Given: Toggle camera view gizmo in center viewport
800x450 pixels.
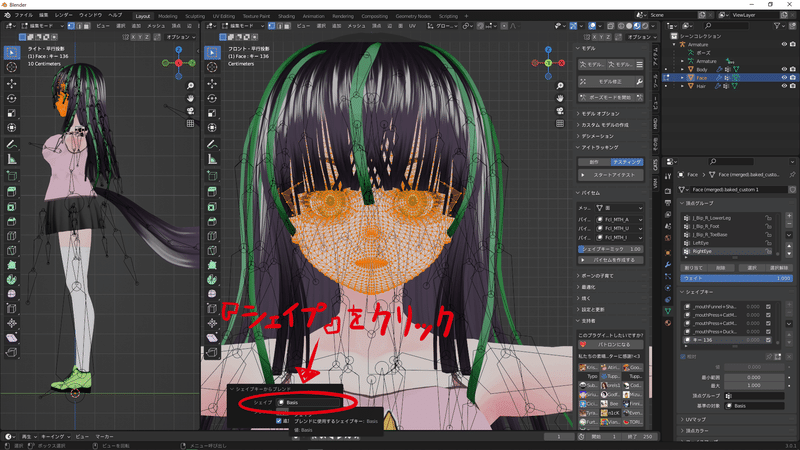Looking at the screenshot, I should [x=560, y=111].
